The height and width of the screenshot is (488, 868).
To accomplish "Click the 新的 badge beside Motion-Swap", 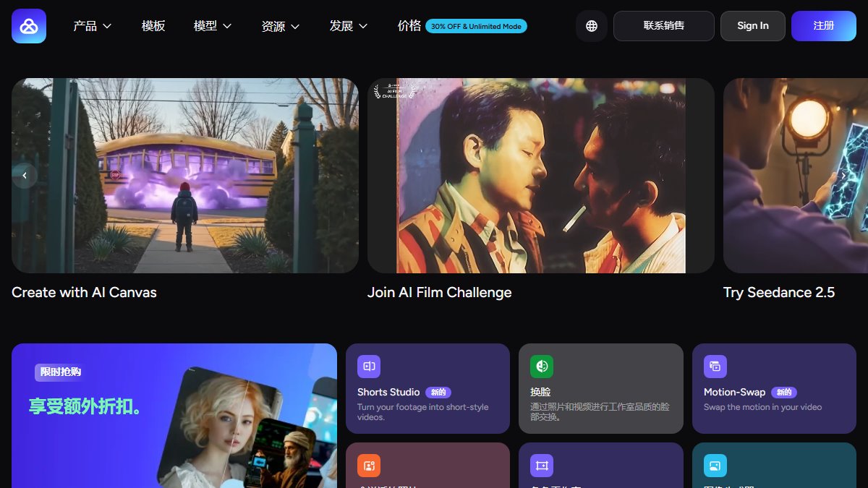I will coord(784,393).
